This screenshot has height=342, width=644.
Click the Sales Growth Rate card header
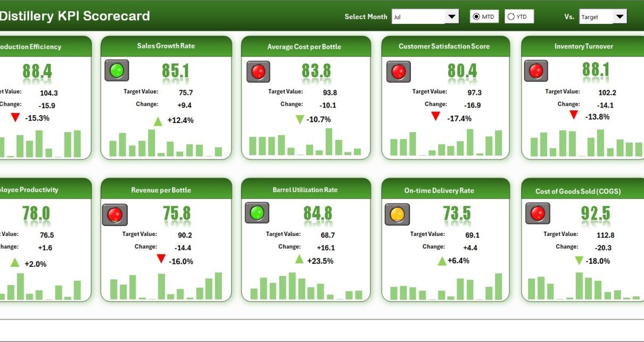166,46
